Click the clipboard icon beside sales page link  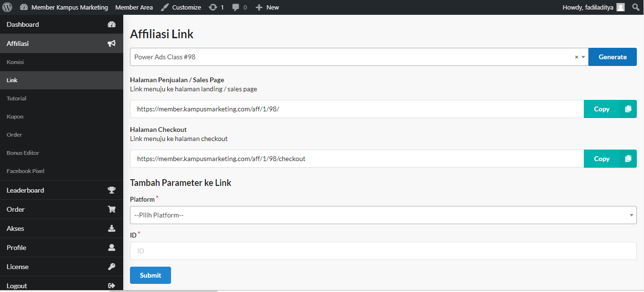click(x=628, y=109)
